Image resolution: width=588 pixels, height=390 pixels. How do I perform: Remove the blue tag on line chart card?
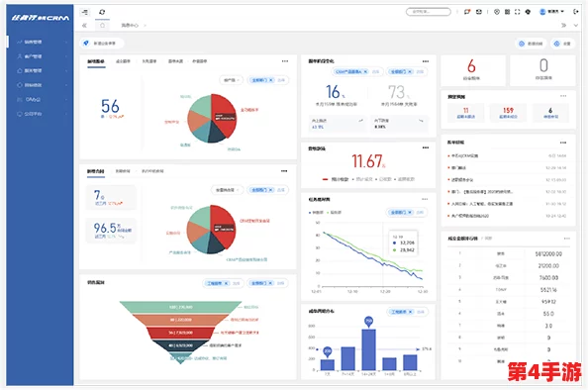pos(410,213)
